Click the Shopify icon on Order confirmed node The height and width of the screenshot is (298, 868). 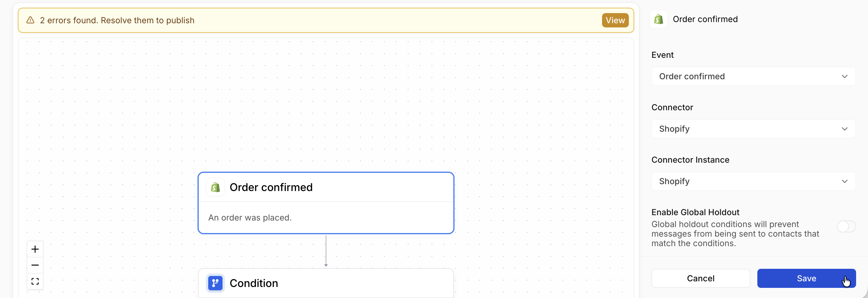[215, 187]
